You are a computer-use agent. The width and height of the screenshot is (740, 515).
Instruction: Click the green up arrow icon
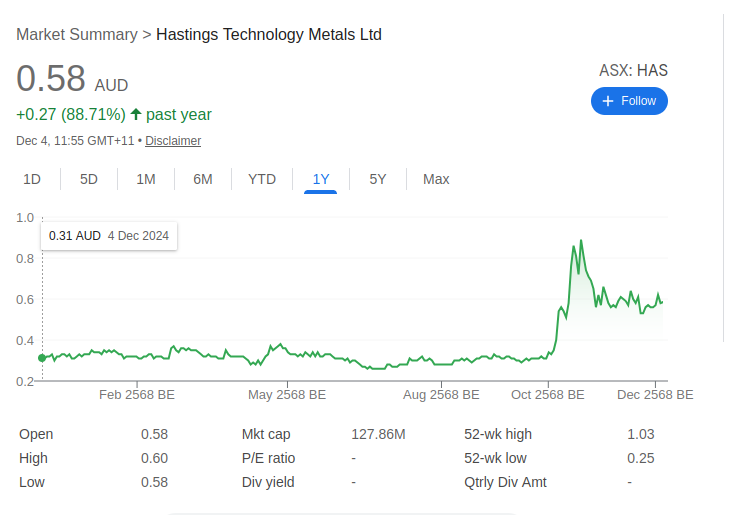[136, 114]
